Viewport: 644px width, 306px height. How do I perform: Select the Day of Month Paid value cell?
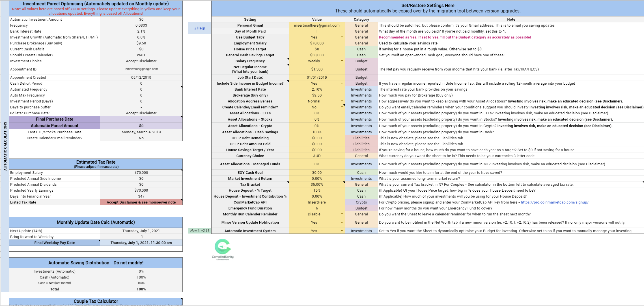click(317, 31)
